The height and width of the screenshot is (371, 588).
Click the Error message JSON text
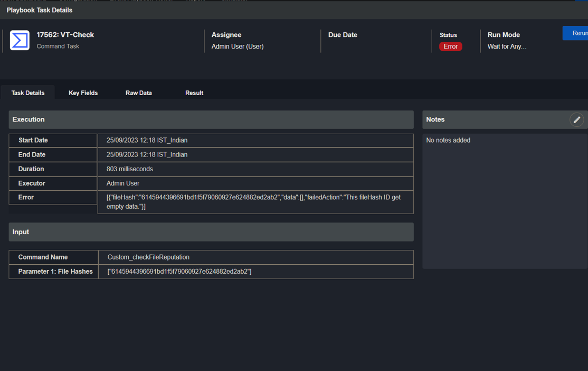253,202
